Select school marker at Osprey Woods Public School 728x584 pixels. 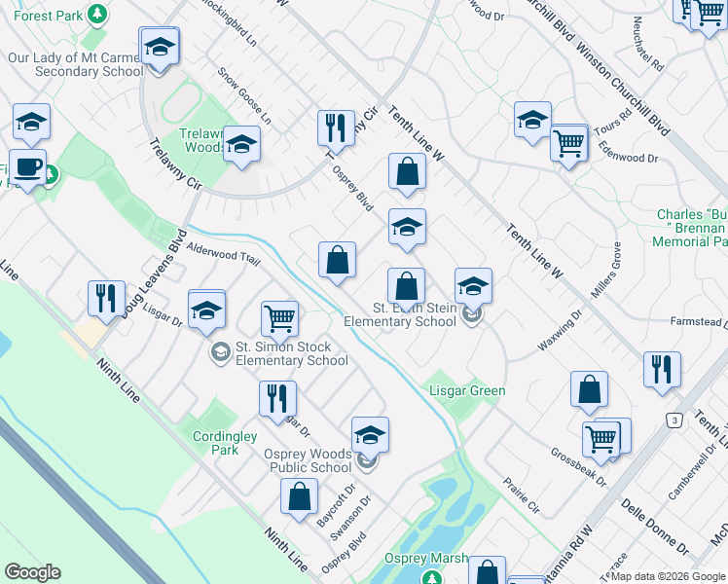click(370, 436)
